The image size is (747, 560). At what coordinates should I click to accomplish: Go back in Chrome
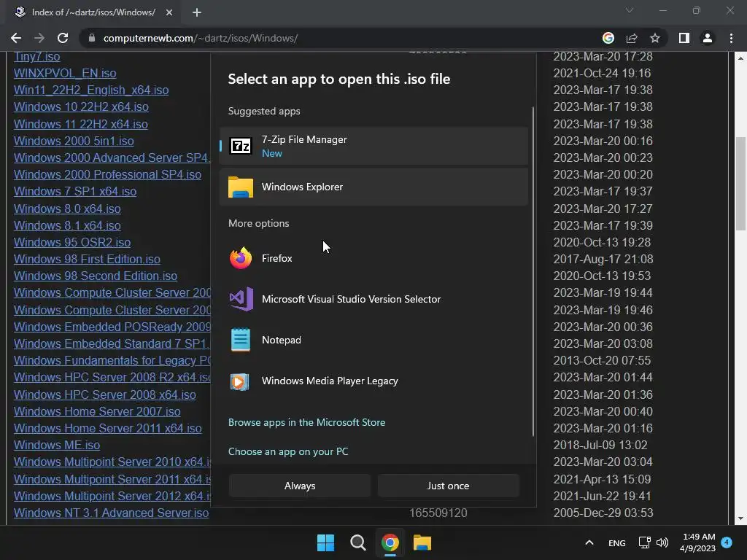pos(16,38)
